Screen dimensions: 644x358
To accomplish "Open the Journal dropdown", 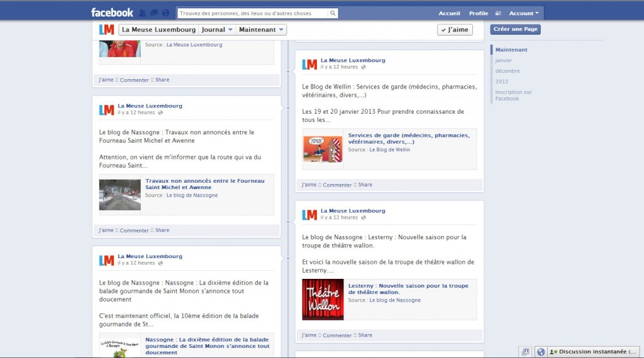I will (x=217, y=30).
